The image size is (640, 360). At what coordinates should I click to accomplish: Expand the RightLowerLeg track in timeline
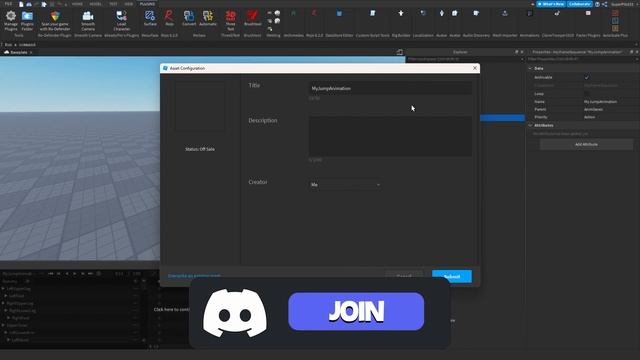pyautogui.click(x=6, y=311)
